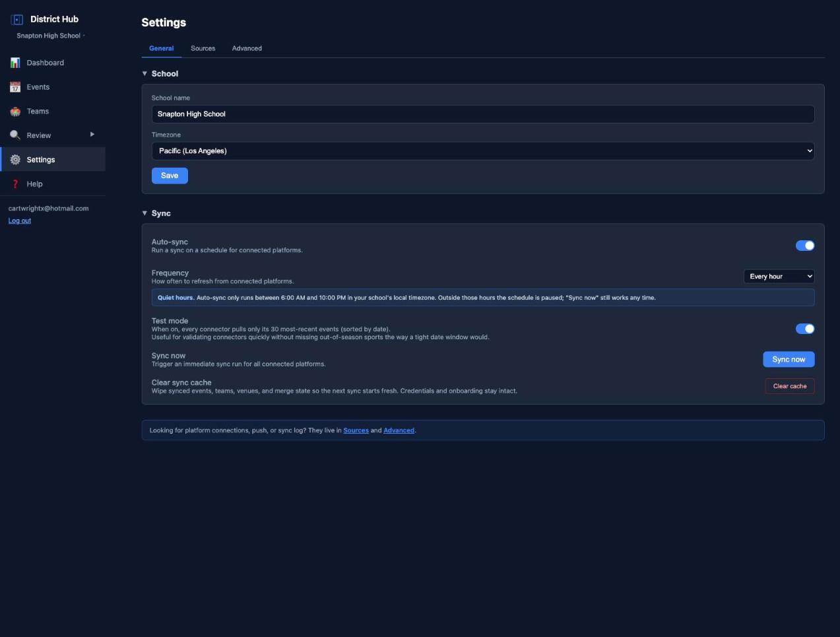Click the Clear cache button

[790, 386]
